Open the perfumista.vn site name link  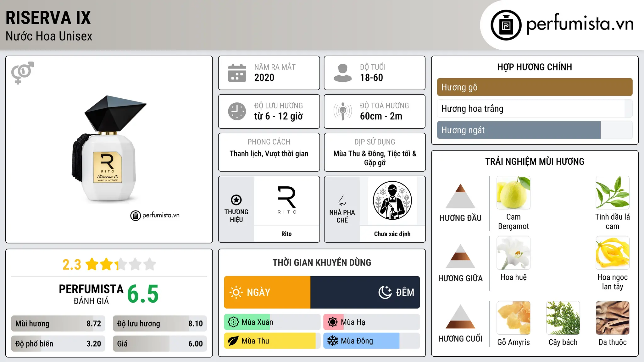(x=580, y=24)
